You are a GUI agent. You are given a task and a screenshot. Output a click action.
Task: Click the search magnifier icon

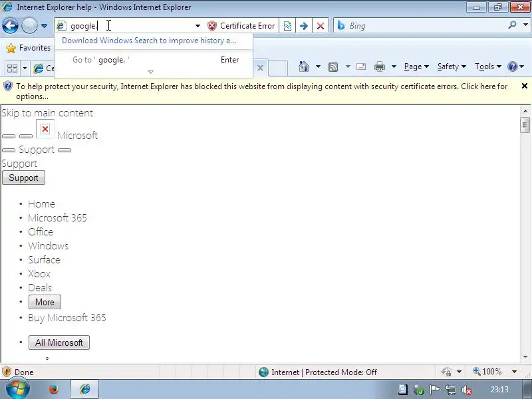[513, 25]
